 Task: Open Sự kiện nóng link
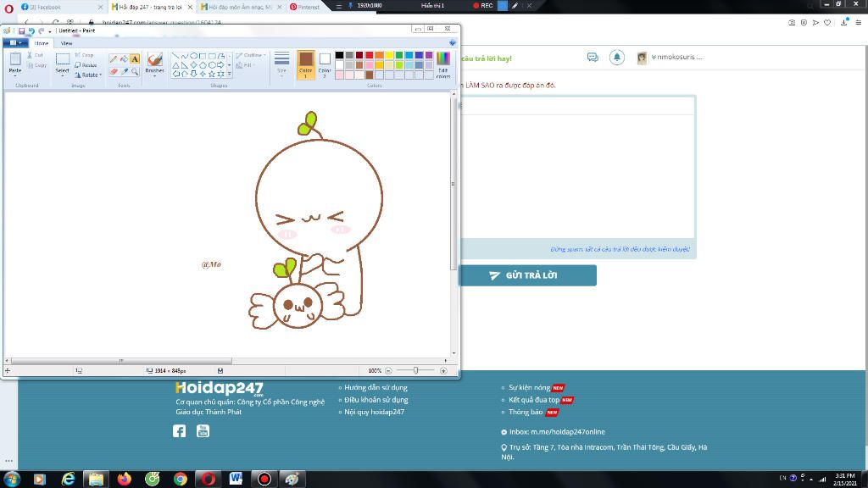click(529, 388)
